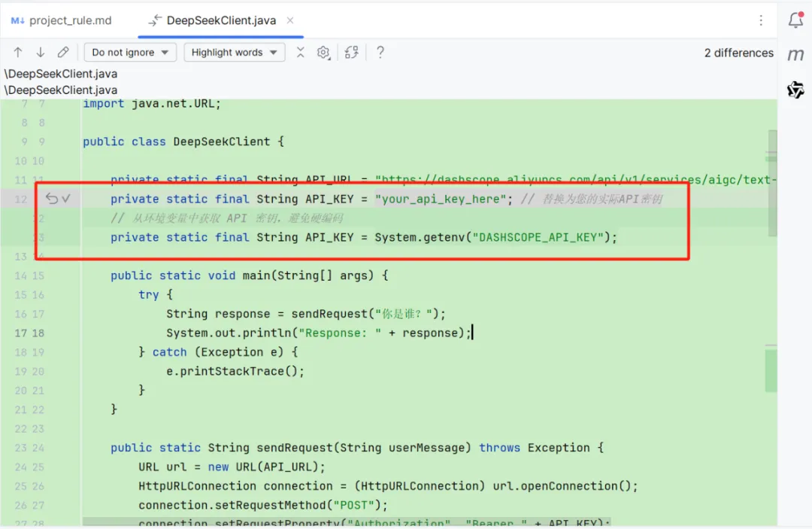Revert change with undo arrow in gutter
The height and width of the screenshot is (529, 812).
tap(51, 199)
